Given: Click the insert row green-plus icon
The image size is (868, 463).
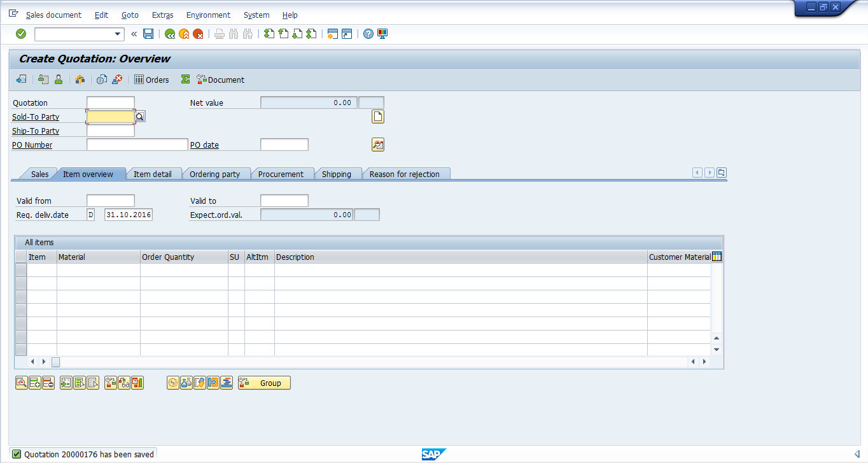Looking at the screenshot, I should click(35, 383).
